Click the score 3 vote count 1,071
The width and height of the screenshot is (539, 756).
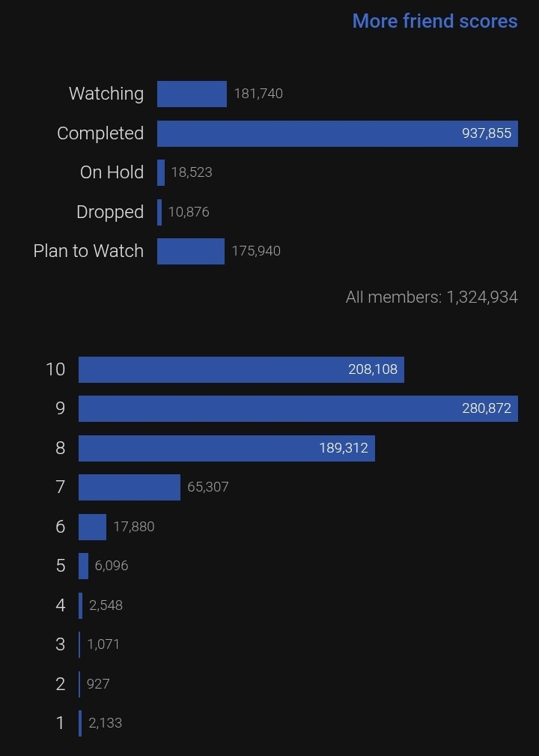tap(103, 644)
